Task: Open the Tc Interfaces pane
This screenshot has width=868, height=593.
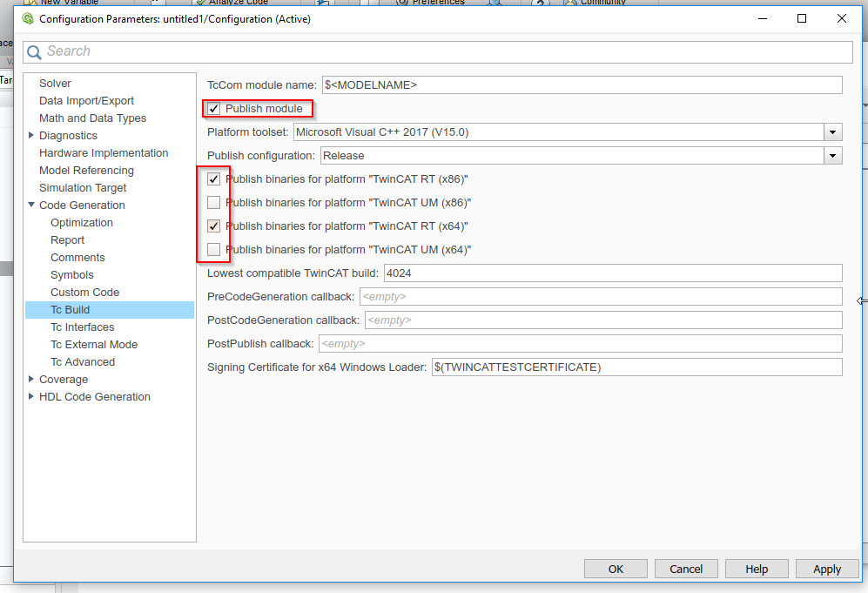Action: pos(83,327)
